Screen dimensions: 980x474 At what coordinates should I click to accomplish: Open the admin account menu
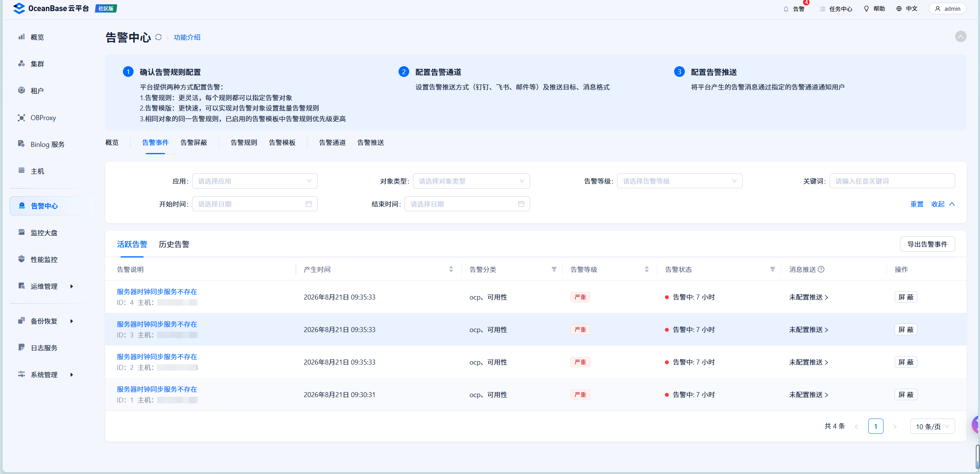click(x=947, y=9)
